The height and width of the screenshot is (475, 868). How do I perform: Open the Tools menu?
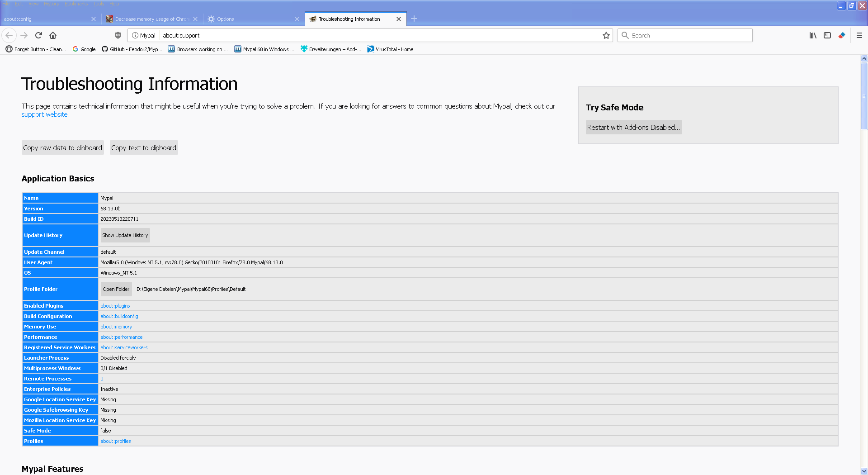click(x=99, y=4)
